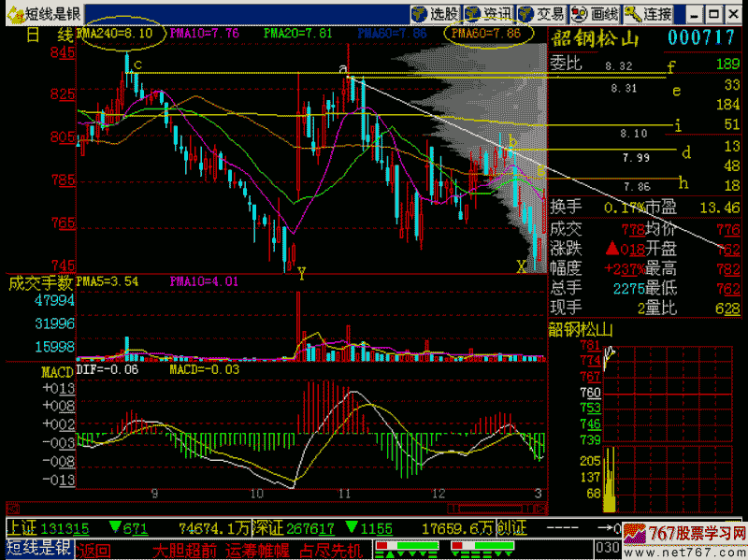Image resolution: width=748 pixels, height=560 pixels.
Task: Click the horizontal scrollbar below the chart
Action: click(x=496, y=509)
